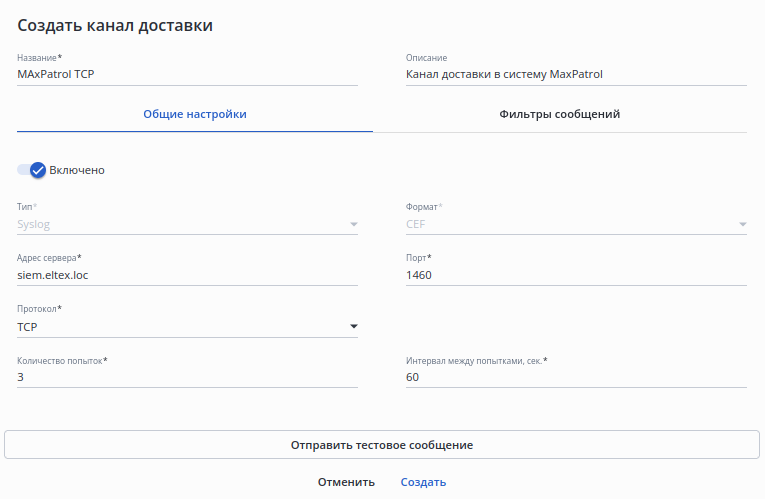Focus the Название field with MAxPatrol TCP
Screen dimensions: 765x499
187,74
